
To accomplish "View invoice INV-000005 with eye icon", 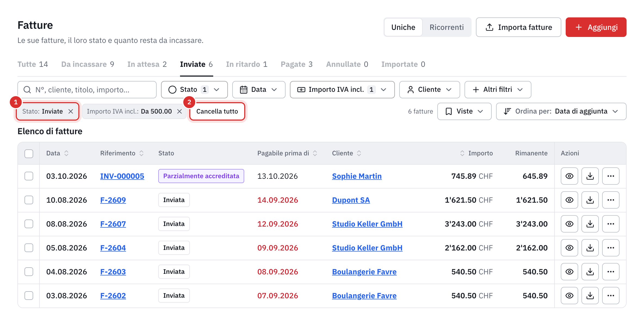I will click(569, 176).
